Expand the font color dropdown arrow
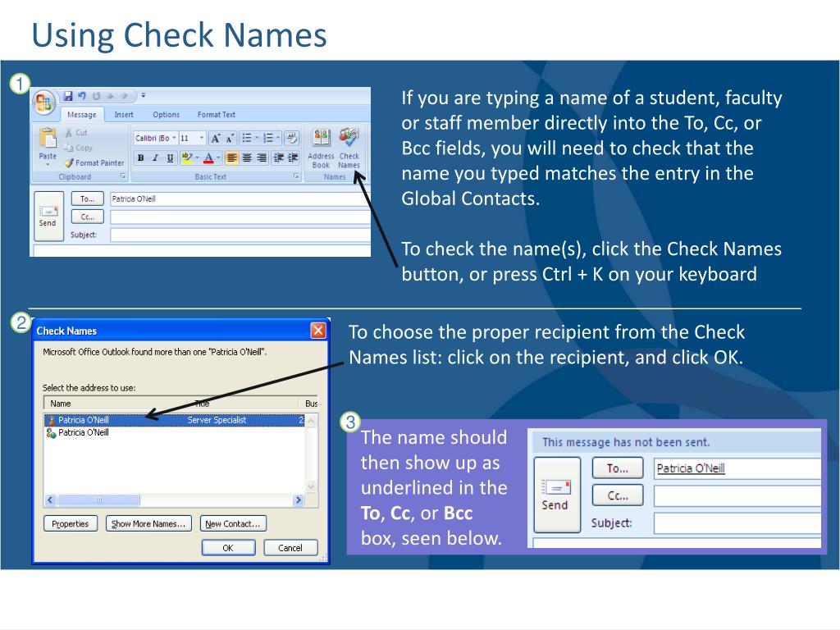This screenshot has width=840, height=630. coord(218,157)
